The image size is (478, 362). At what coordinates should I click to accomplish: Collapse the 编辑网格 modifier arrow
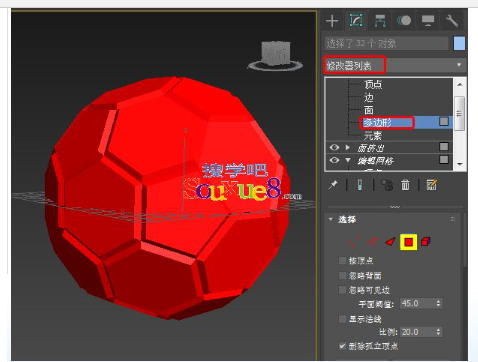pyautogui.click(x=348, y=160)
